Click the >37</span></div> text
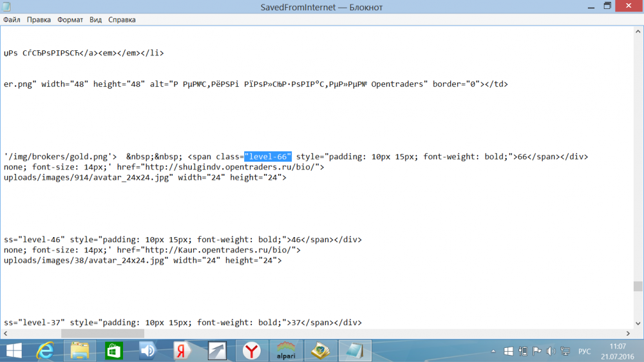644x362 pixels. tap(325, 323)
